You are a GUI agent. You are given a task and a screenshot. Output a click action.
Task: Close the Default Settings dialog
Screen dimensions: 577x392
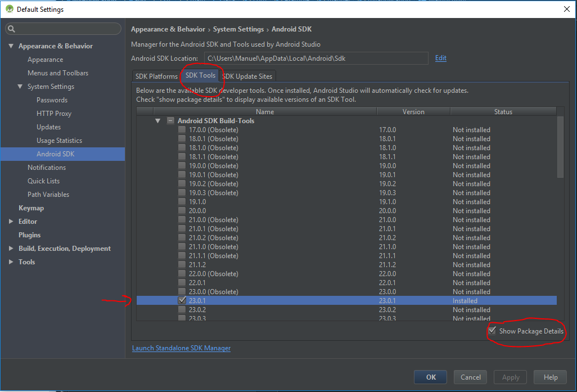(567, 9)
